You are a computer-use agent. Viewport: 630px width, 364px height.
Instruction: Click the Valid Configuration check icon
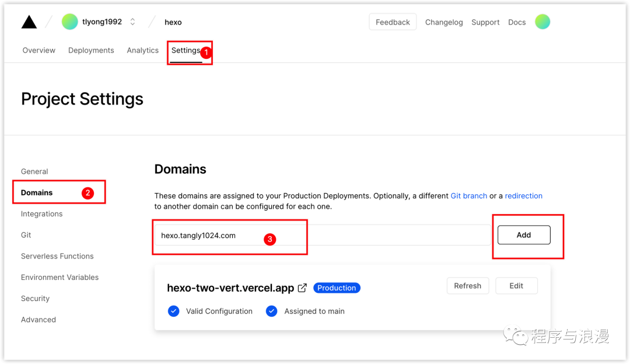click(174, 311)
